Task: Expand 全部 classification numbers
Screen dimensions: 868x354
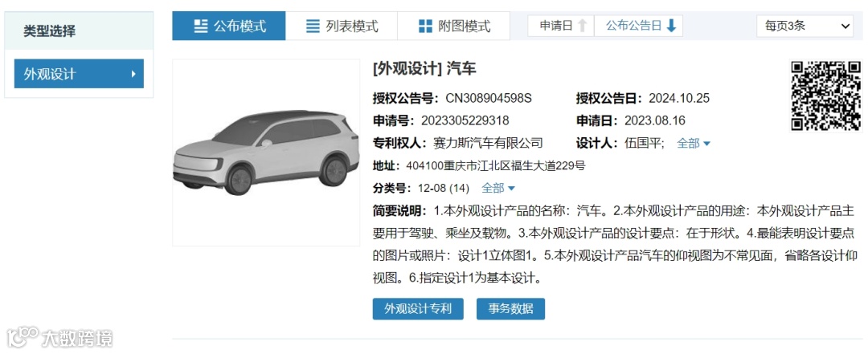Action: 498,188
